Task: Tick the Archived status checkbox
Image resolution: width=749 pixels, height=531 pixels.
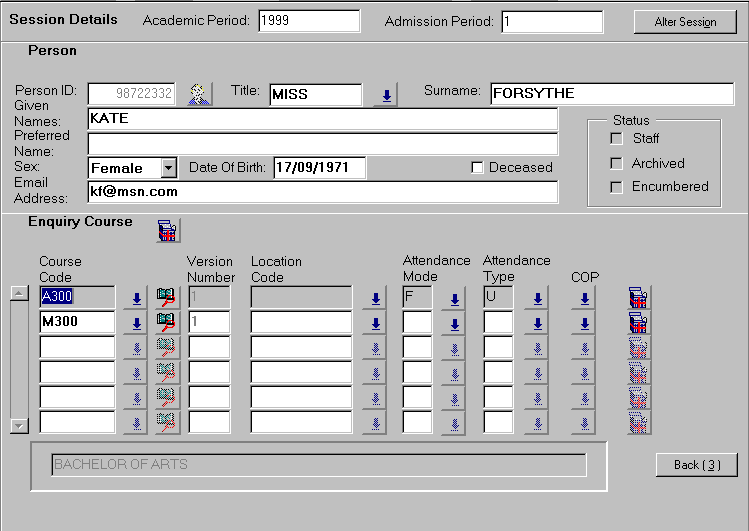Action: (617, 163)
